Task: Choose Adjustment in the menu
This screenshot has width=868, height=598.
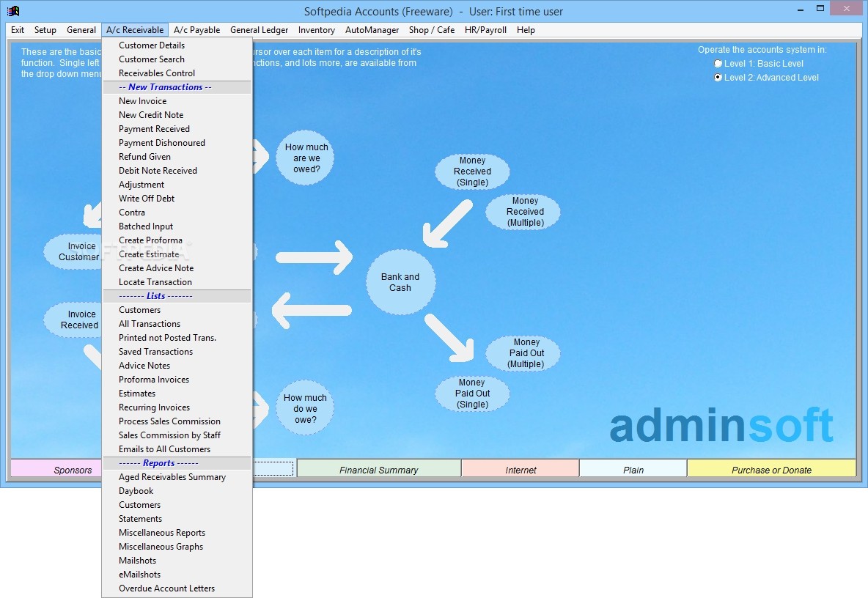Action: coord(177,185)
